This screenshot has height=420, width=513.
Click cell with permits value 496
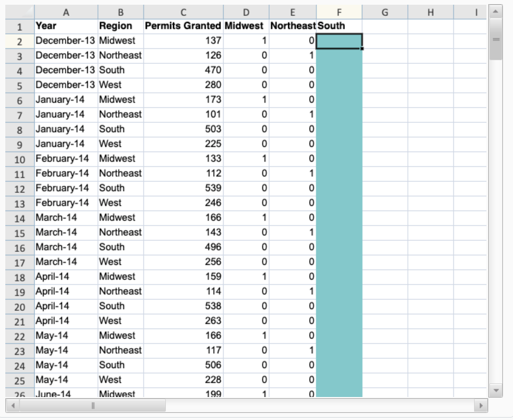[x=183, y=247]
